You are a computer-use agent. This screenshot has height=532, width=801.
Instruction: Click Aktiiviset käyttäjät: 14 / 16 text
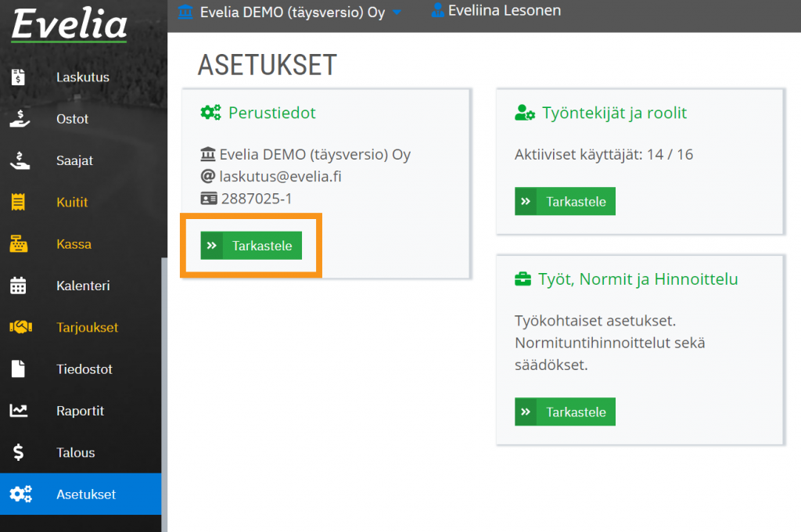click(x=604, y=154)
